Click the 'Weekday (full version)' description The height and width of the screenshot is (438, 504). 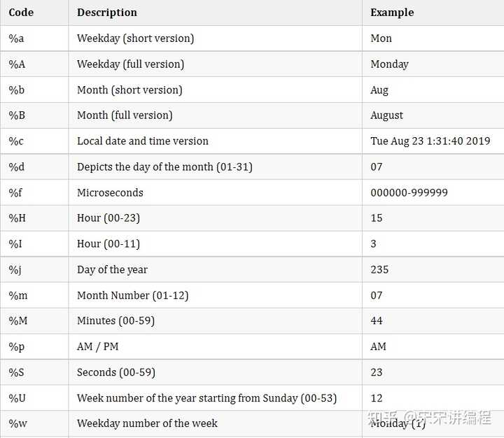[130, 64]
